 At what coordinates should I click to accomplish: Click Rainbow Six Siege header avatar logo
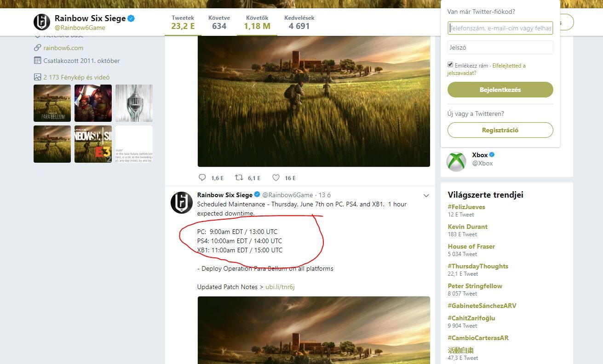42,22
